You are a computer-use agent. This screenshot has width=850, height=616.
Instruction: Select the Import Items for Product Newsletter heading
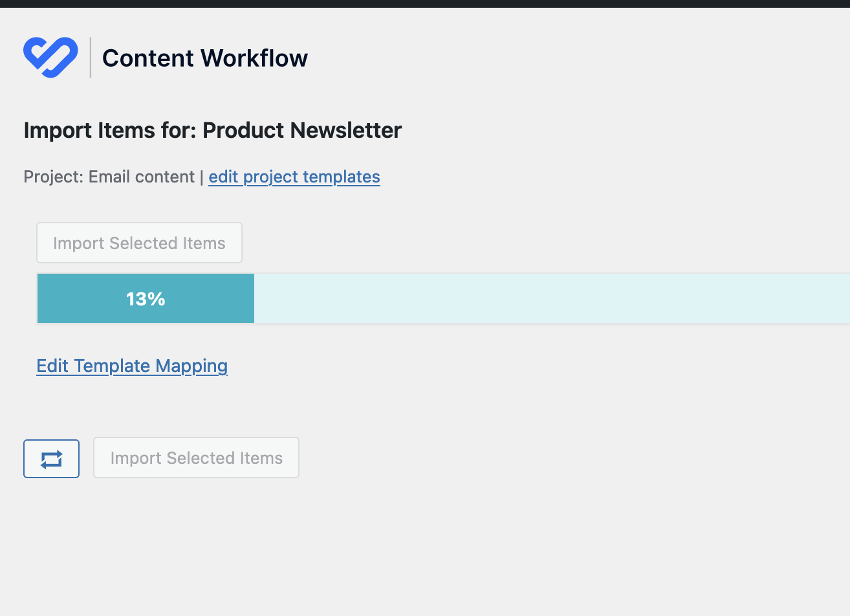(212, 130)
